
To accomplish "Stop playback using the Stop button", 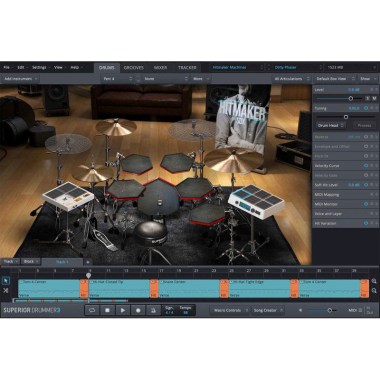I will (x=107, y=310).
